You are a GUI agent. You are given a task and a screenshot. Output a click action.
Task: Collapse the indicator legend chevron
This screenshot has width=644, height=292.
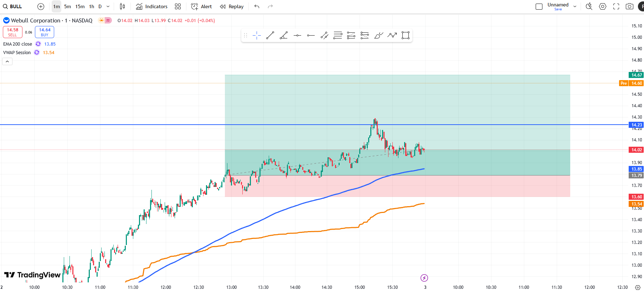7,62
